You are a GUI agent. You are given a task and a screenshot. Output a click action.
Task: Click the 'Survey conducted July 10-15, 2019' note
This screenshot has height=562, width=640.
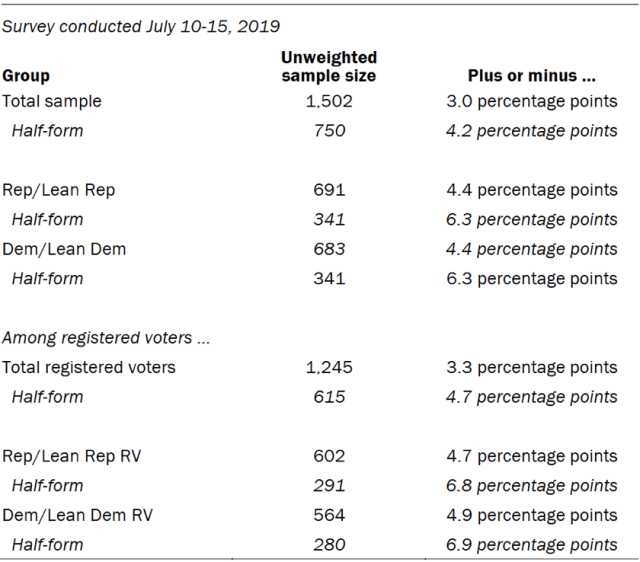point(141,27)
